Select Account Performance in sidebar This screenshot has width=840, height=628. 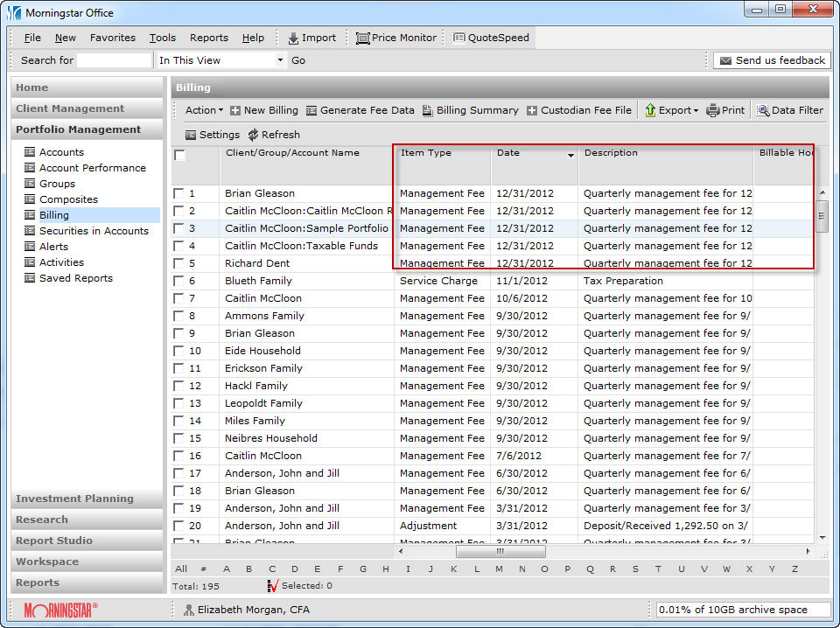coord(92,168)
